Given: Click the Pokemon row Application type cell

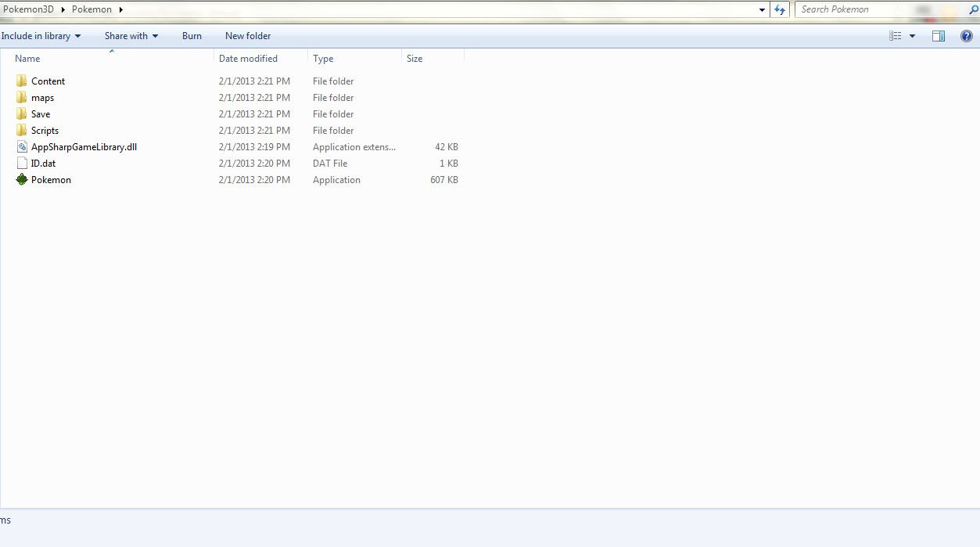Looking at the screenshot, I should pos(336,180).
